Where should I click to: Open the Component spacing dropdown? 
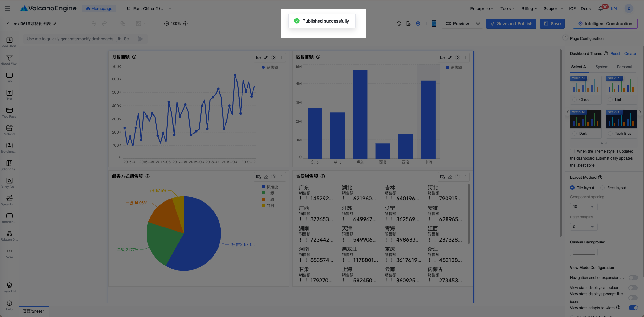point(584,207)
